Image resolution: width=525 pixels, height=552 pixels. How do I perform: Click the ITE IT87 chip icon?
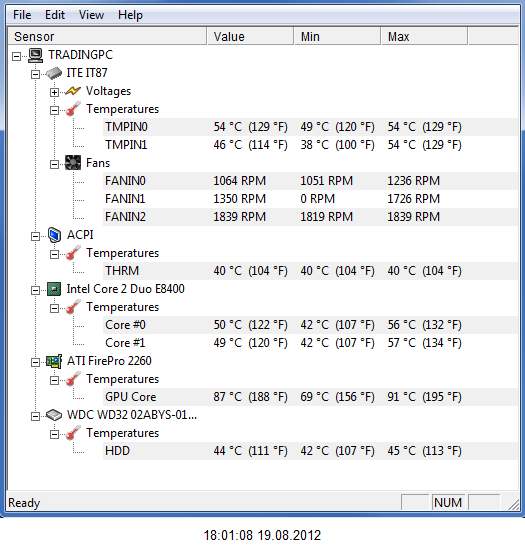click(54, 73)
